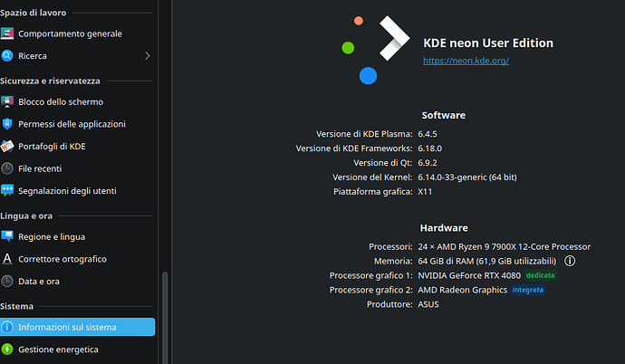625x364 pixels.
Task: Open Blocco dello schermo icon
Action: (7, 102)
